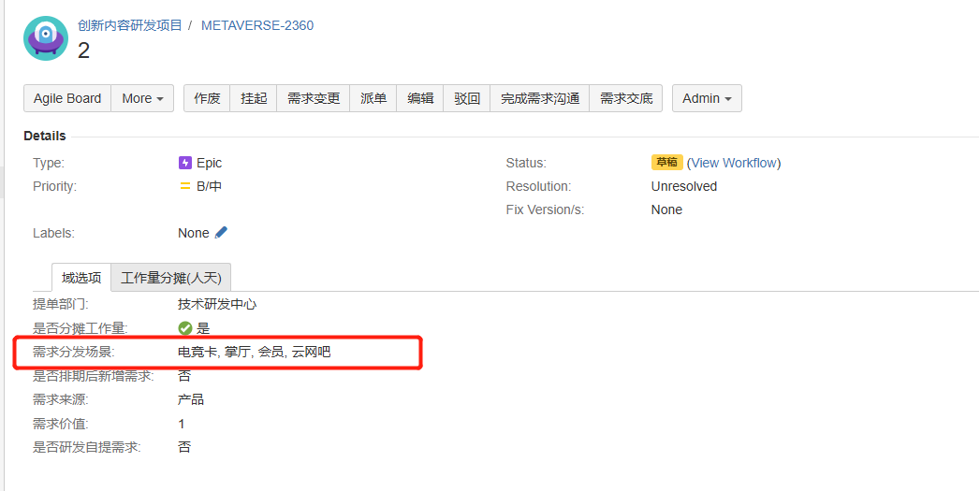
Task: Click the 否 value for 是否研发自提需求
Action: 184,447
